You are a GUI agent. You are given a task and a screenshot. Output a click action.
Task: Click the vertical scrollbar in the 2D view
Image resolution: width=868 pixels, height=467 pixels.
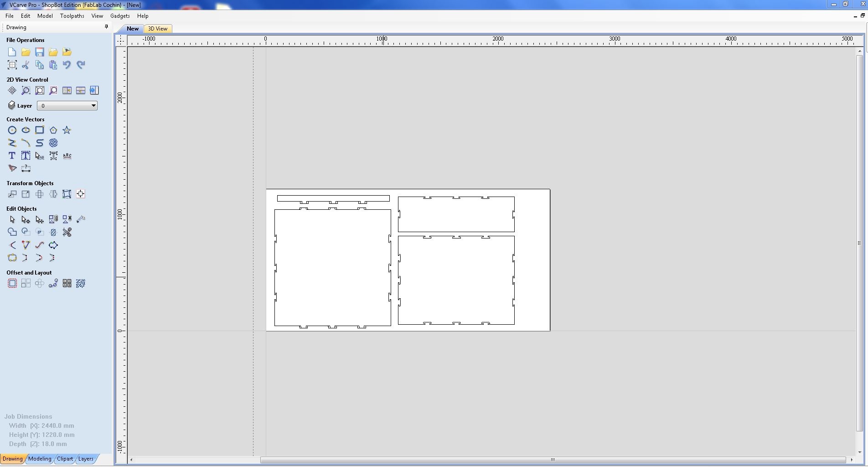click(x=859, y=243)
